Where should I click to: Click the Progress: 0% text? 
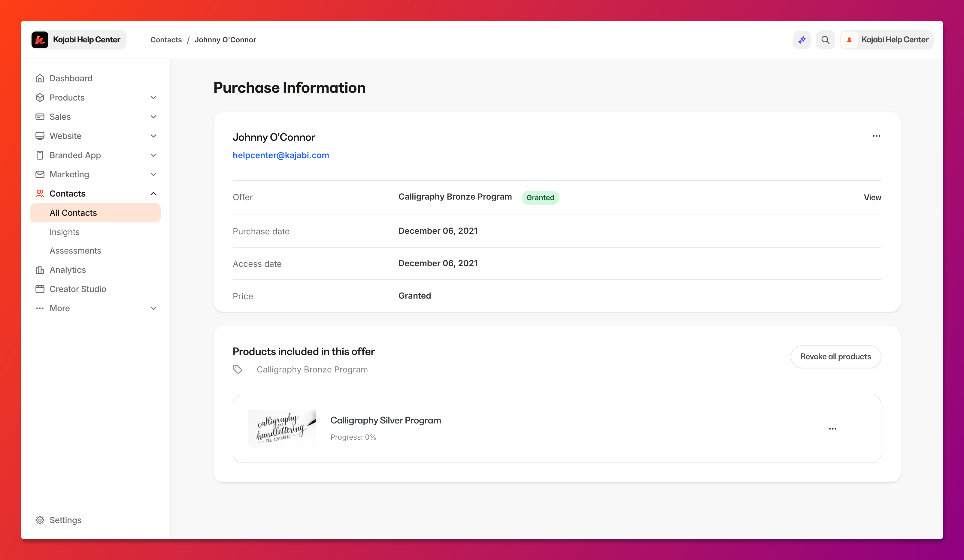tap(353, 437)
